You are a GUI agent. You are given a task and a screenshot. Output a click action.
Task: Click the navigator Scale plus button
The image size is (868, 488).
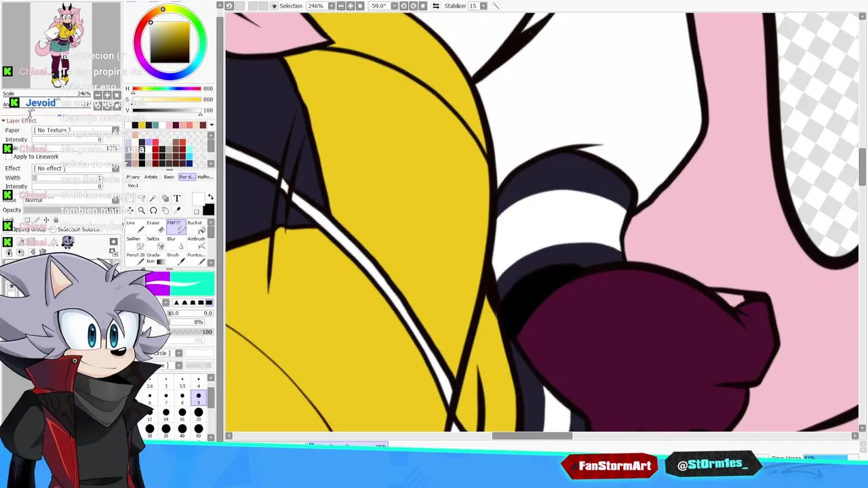[x=107, y=96]
